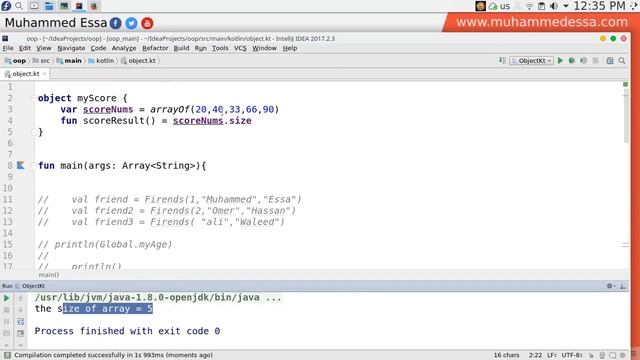Open UTF-8 file encoding selector
640x360 pixels.
click(571, 355)
